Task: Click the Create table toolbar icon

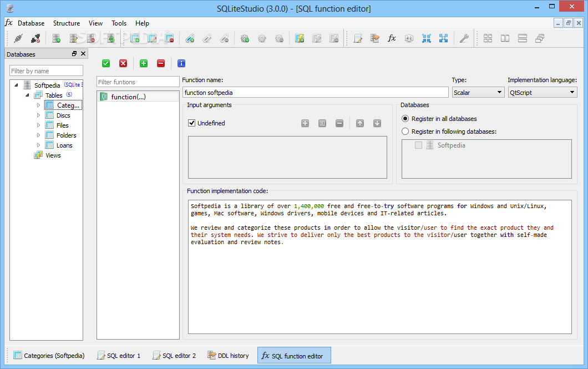Action: 135,38
